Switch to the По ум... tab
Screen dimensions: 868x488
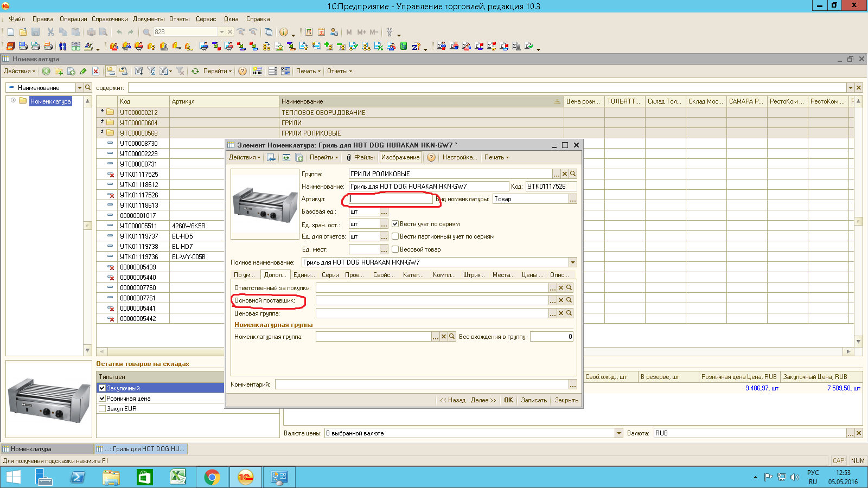(x=244, y=275)
